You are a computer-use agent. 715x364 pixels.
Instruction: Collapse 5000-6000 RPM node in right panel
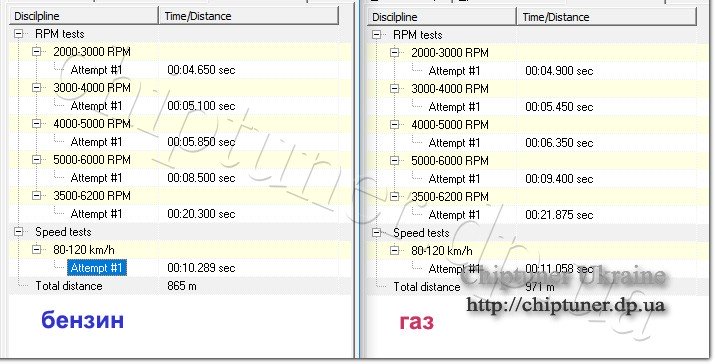click(394, 161)
